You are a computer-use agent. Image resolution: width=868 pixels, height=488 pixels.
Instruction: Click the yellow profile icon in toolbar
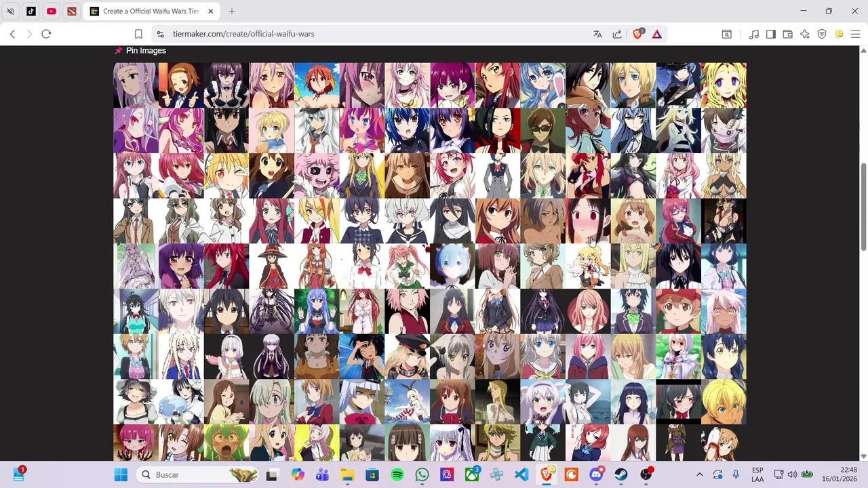click(x=839, y=34)
